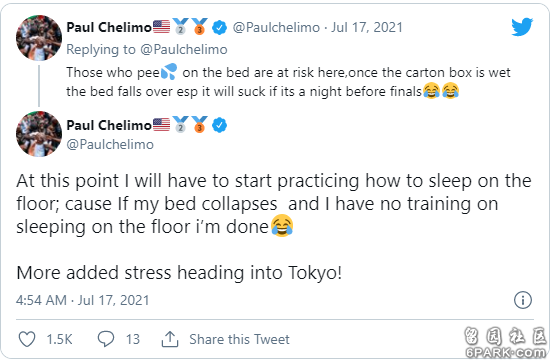Click @Paulchelimo handle below main name

click(110, 144)
